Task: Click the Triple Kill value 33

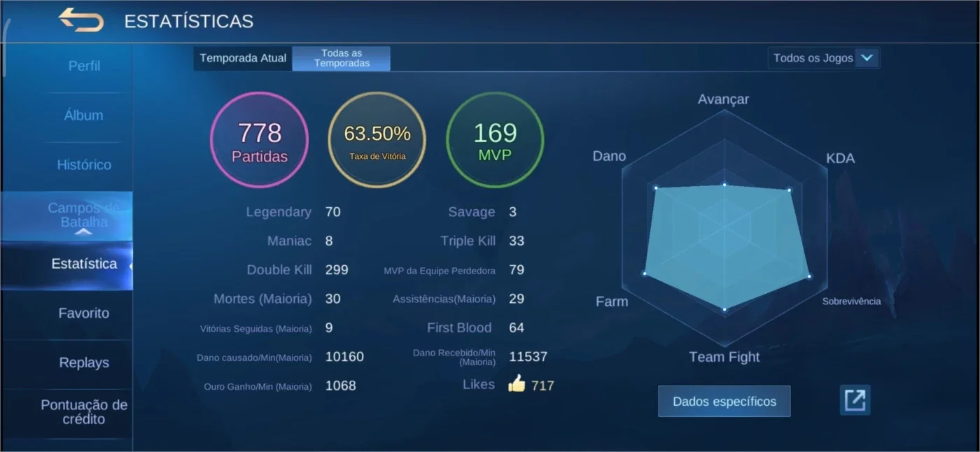Action: coord(517,241)
